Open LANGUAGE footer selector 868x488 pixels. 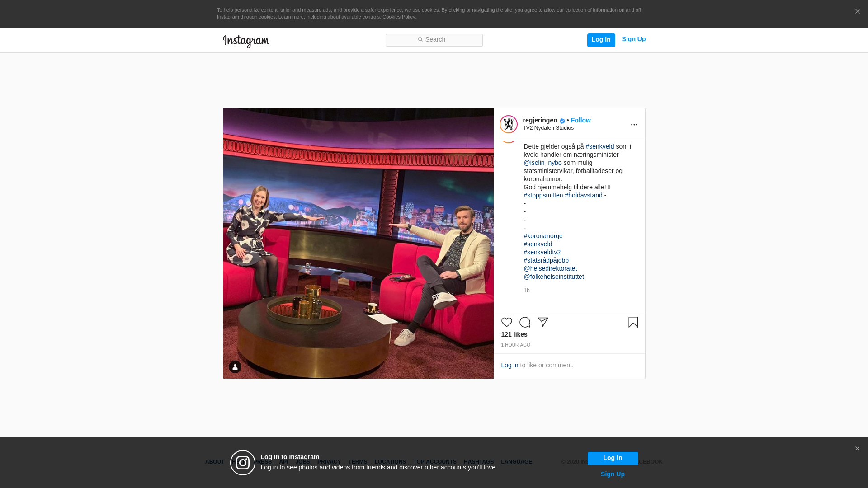(x=516, y=462)
